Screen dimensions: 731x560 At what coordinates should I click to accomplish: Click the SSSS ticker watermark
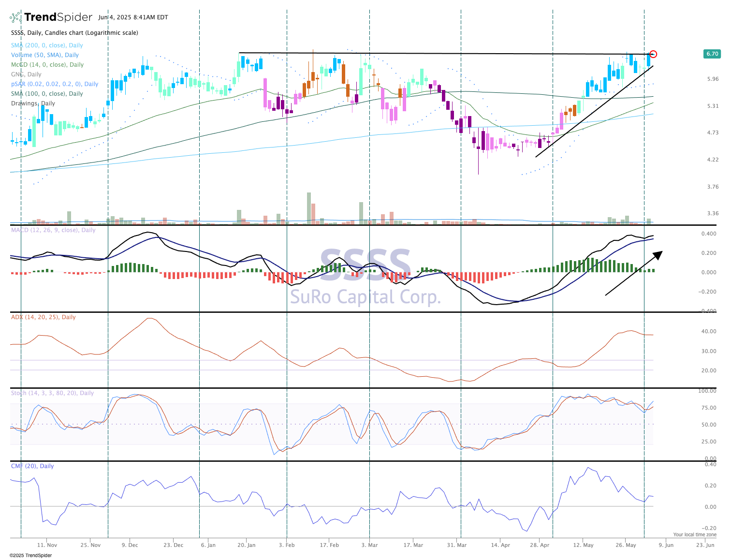[x=365, y=265]
